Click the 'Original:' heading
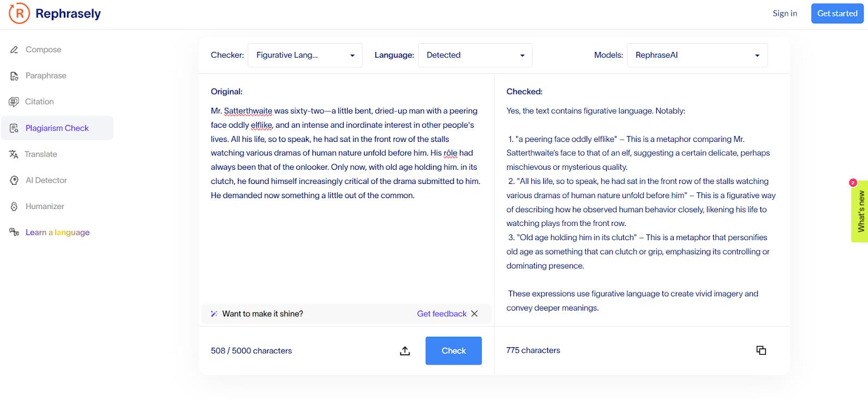This screenshot has height=399, width=868. (x=226, y=92)
